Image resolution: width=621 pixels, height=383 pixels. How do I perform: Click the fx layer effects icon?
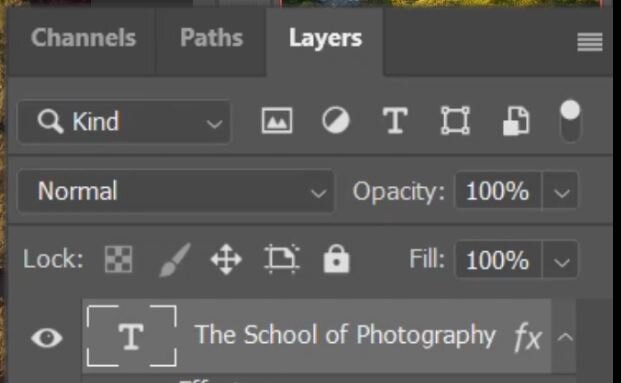(528, 337)
